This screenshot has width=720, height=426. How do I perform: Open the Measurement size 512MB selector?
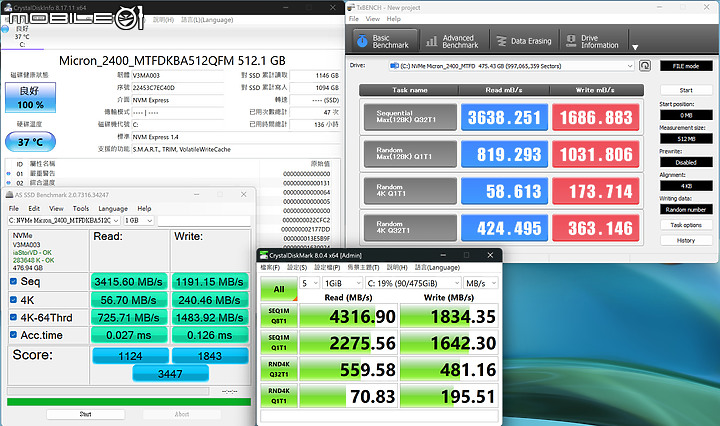point(686,139)
